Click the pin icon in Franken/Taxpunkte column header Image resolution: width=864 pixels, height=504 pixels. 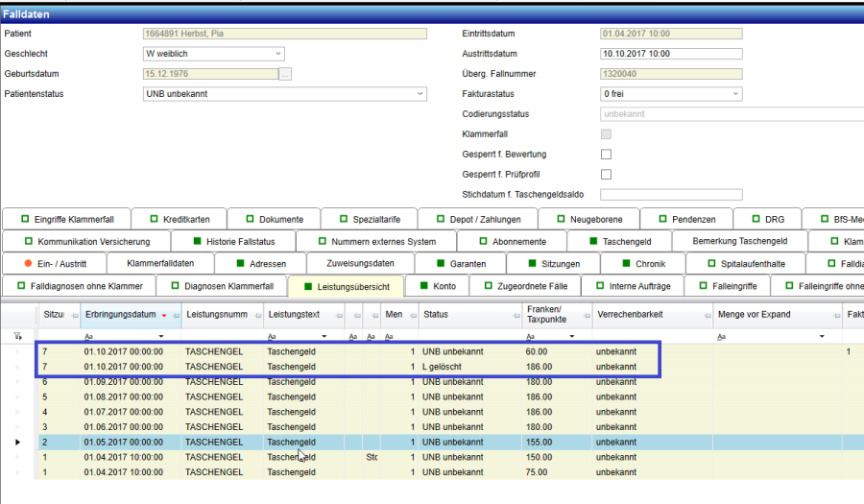click(585, 315)
